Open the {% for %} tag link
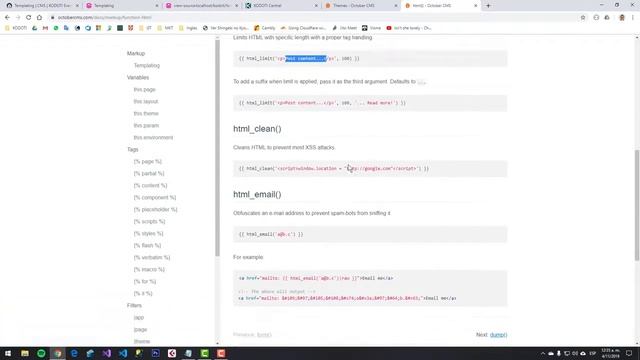The image size is (640, 360). [144, 282]
